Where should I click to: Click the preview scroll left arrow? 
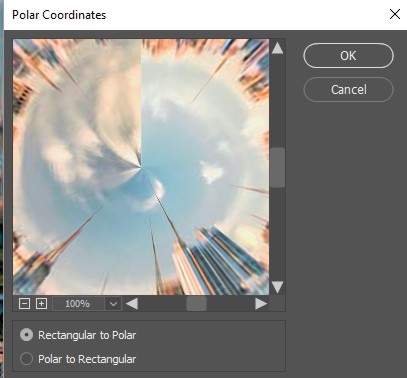[x=132, y=304]
